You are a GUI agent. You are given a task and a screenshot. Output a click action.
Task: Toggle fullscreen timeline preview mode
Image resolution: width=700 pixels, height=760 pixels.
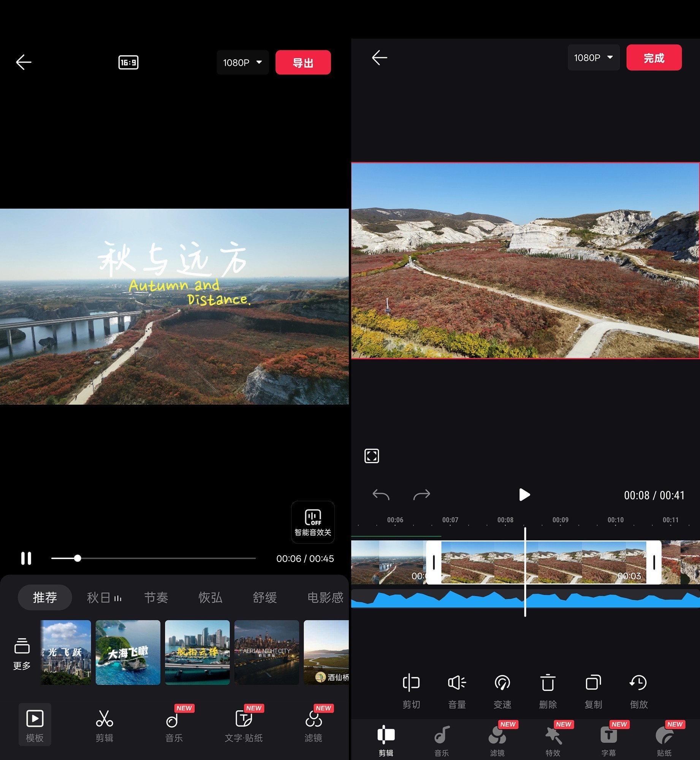pyautogui.click(x=371, y=456)
